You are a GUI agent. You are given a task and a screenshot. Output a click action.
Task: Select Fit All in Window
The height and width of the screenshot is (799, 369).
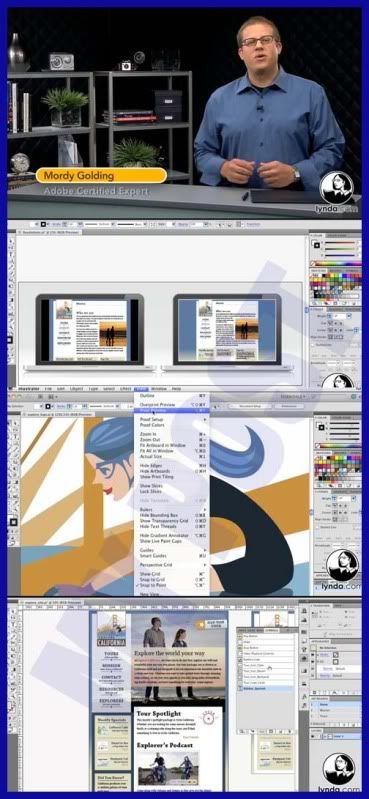172,451
